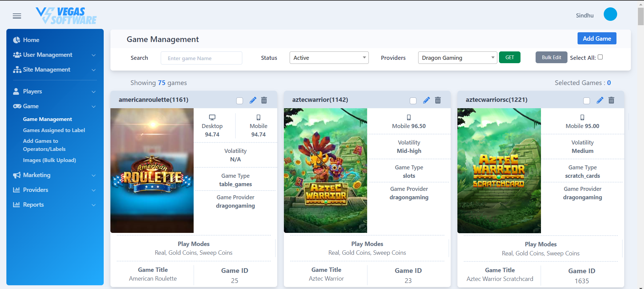
Task: Click the Vegas Software logo
Action: [66, 16]
